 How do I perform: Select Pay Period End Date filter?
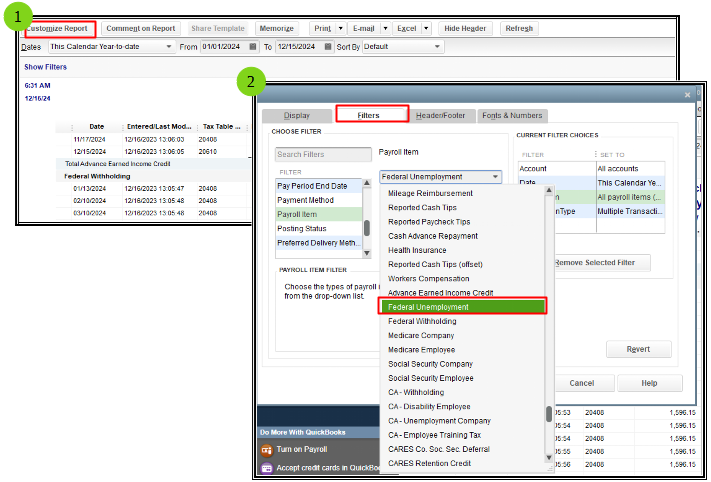(x=319, y=186)
